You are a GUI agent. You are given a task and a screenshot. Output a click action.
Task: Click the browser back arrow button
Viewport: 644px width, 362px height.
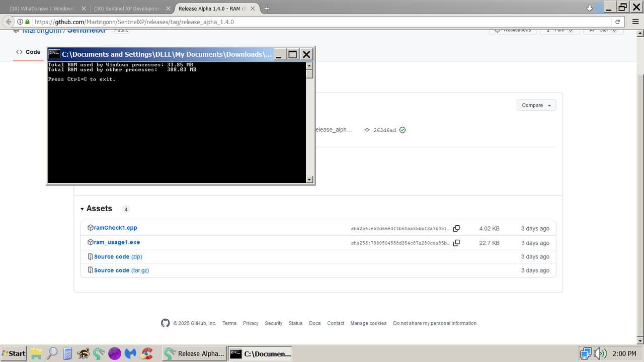[8, 22]
